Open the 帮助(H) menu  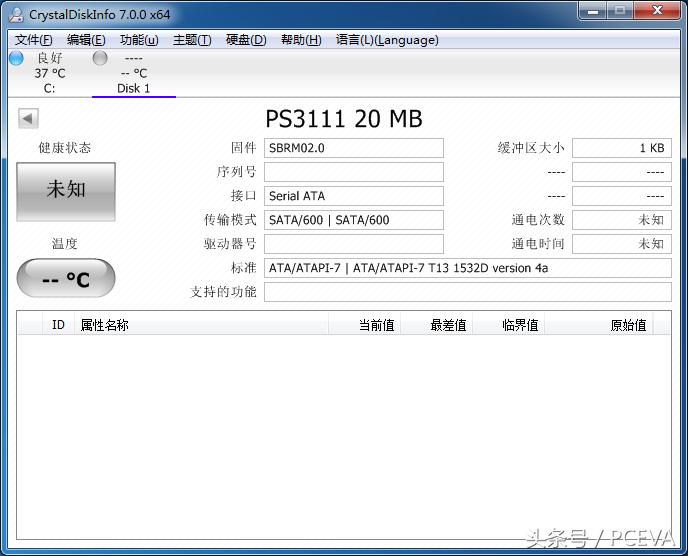(x=301, y=40)
